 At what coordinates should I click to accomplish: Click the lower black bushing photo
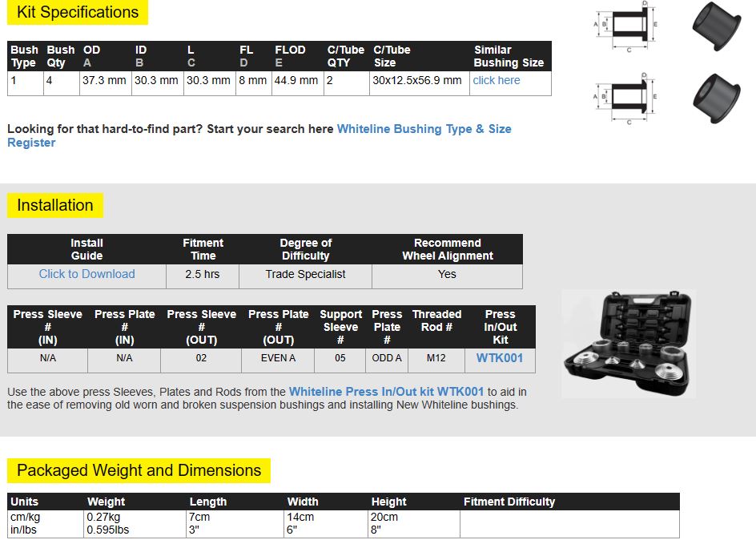[x=716, y=98]
